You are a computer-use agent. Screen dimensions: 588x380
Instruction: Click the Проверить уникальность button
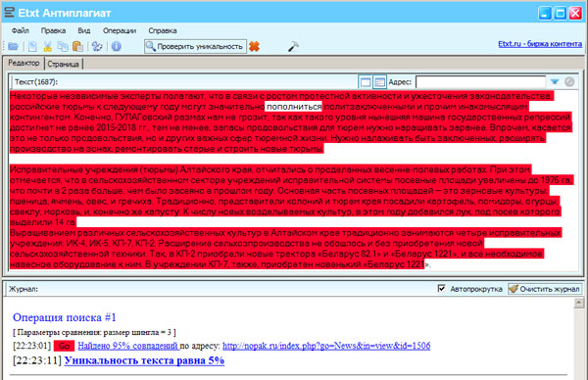click(x=195, y=46)
